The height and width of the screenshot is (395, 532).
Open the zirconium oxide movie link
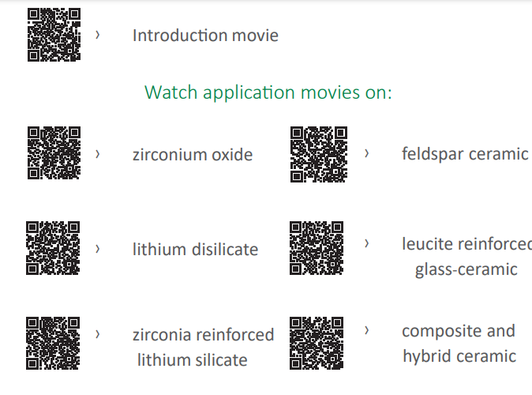[193, 155]
